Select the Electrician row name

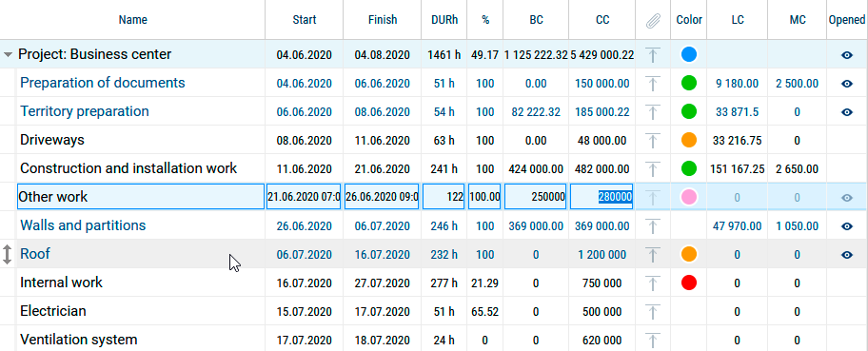point(53,311)
